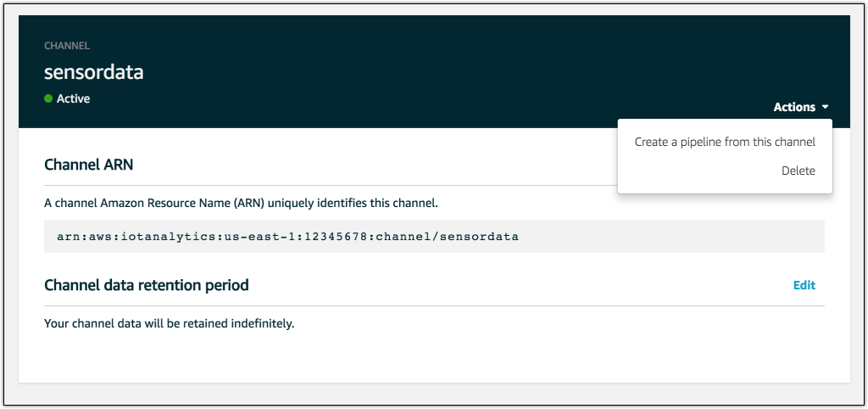Open the Actions dropdown menu
This screenshot has height=409, width=868.
[x=800, y=107]
